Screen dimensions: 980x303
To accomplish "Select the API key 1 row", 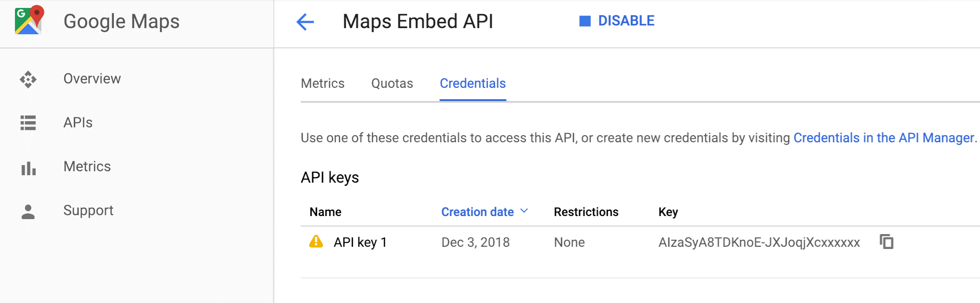I will [361, 242].
